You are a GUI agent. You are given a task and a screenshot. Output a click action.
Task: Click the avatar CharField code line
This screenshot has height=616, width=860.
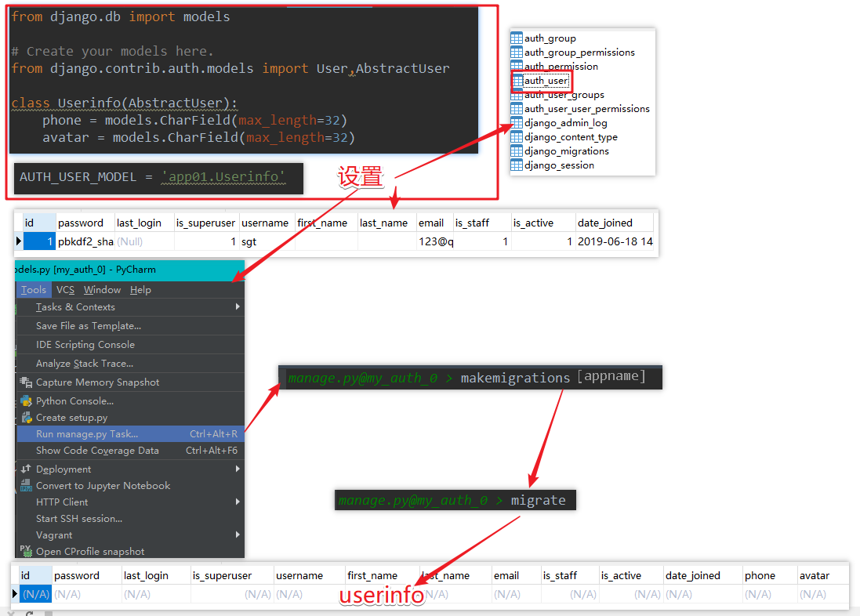point(198,137)
